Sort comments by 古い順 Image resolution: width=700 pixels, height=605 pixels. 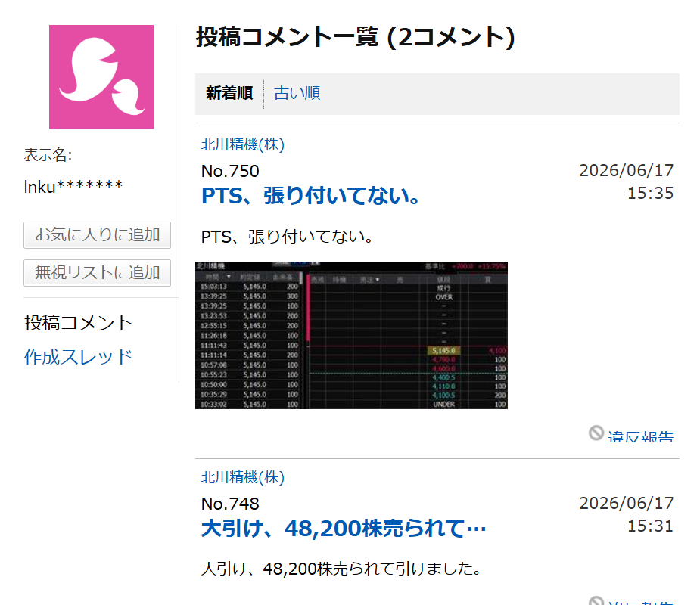(x=297, y=93)
